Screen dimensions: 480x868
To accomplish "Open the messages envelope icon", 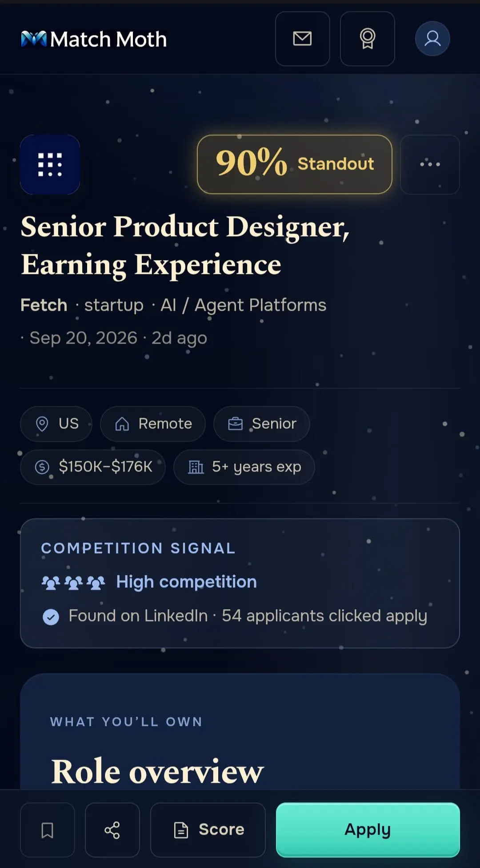I will coord(302,39).
